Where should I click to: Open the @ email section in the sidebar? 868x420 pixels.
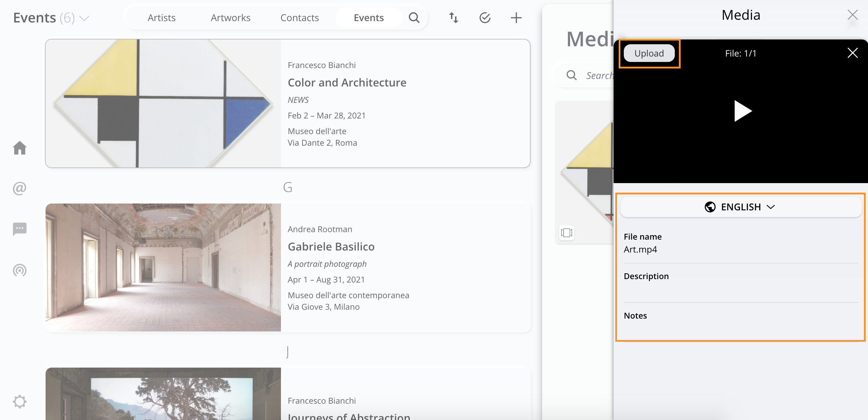(20, 188)
